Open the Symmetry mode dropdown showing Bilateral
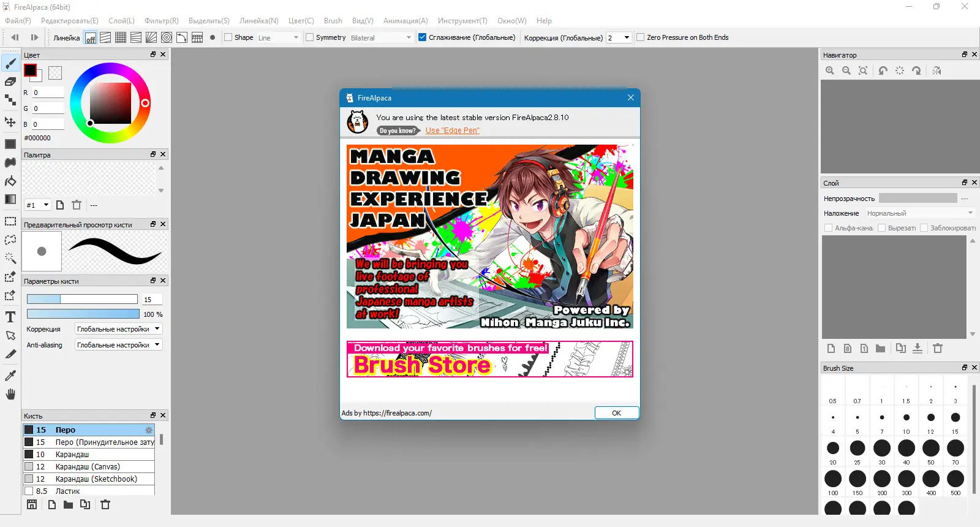 (381, 37)
